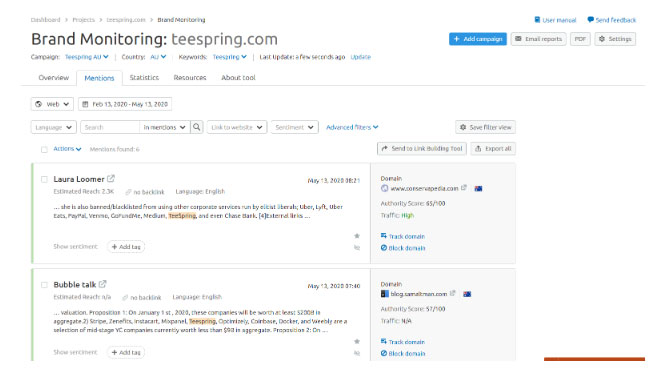
Task: Open the Dashboard breadcrumb
Action: 45,20
